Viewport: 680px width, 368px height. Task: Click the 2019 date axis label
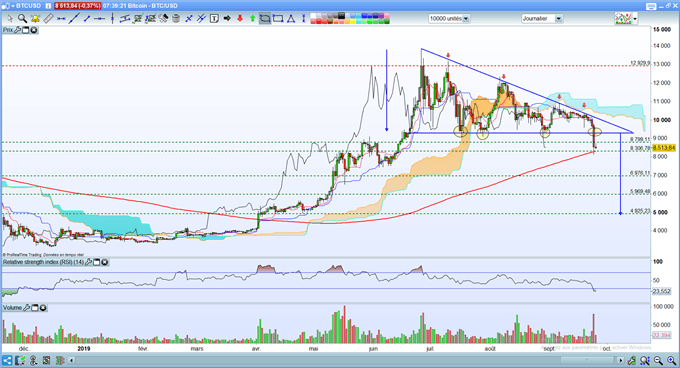click(84, 348)
